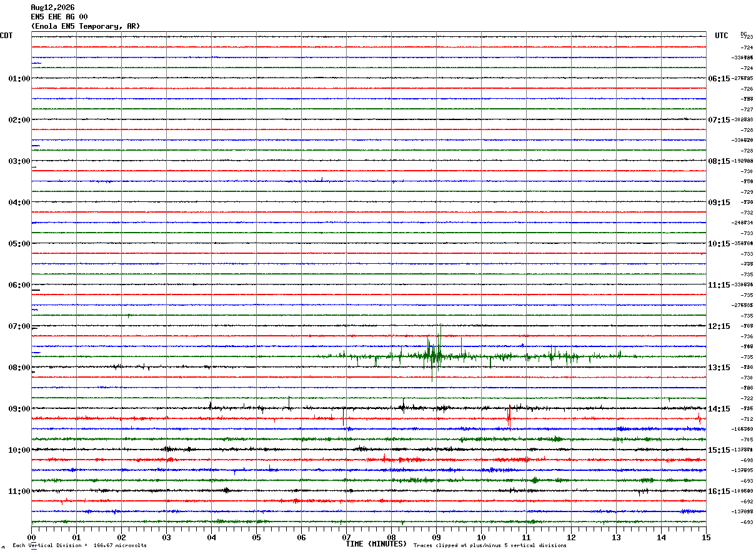The image size is (756, 554).
Task: Click the 'EN5 EHE AG 00' station text
Action: point(59,17)
